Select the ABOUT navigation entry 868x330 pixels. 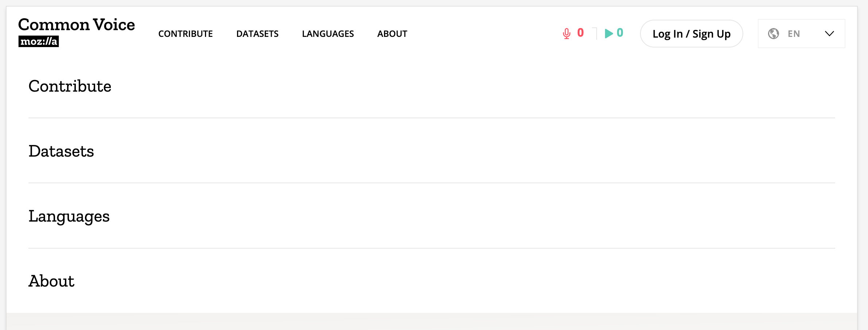coord(392,34)
